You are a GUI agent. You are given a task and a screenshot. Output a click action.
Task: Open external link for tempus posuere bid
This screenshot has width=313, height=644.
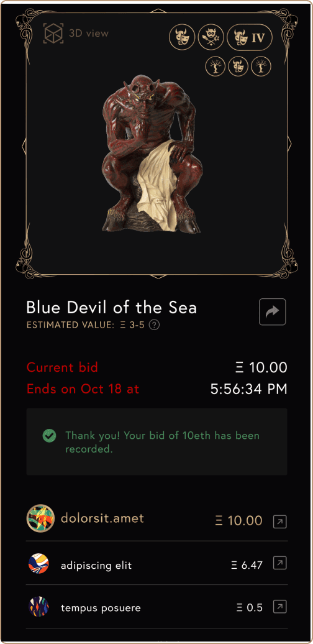point(279,607)
